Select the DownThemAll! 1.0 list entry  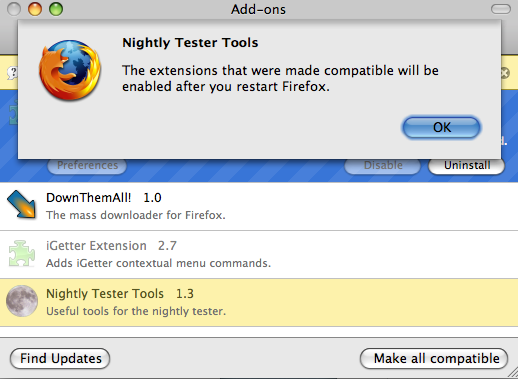(x=259, y=206)
